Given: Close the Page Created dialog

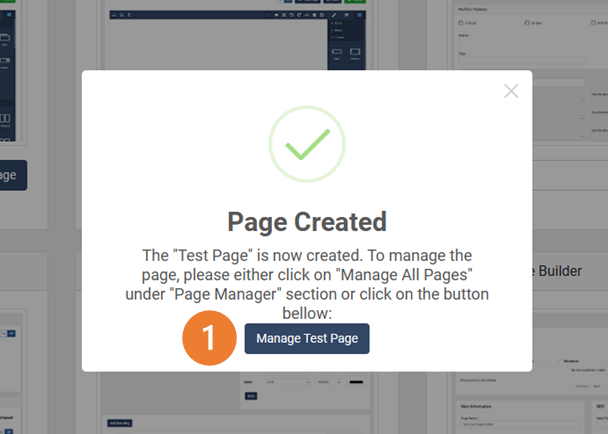Looking at the screenshot, I should tap(511, 91).
